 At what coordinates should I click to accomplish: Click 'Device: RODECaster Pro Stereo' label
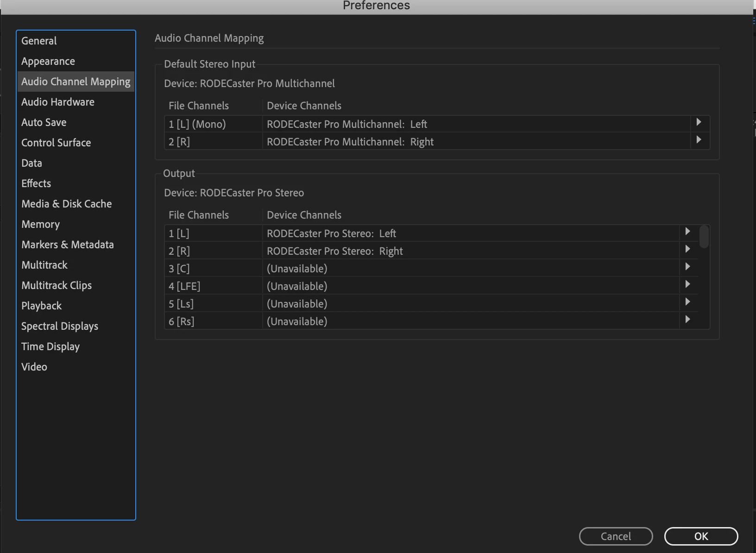pyautogui.click(x=234, y=193)
